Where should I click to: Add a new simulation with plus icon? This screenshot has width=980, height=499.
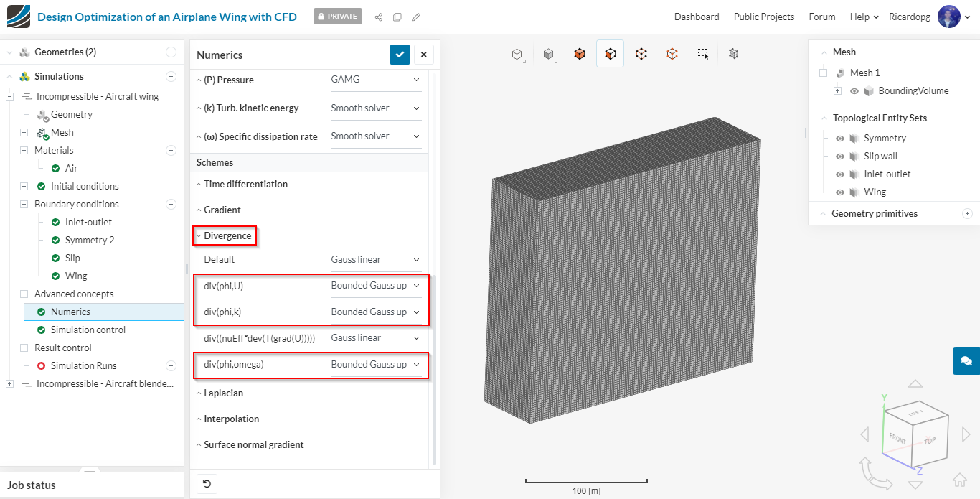pyautogui.click(x=171, y=76)
